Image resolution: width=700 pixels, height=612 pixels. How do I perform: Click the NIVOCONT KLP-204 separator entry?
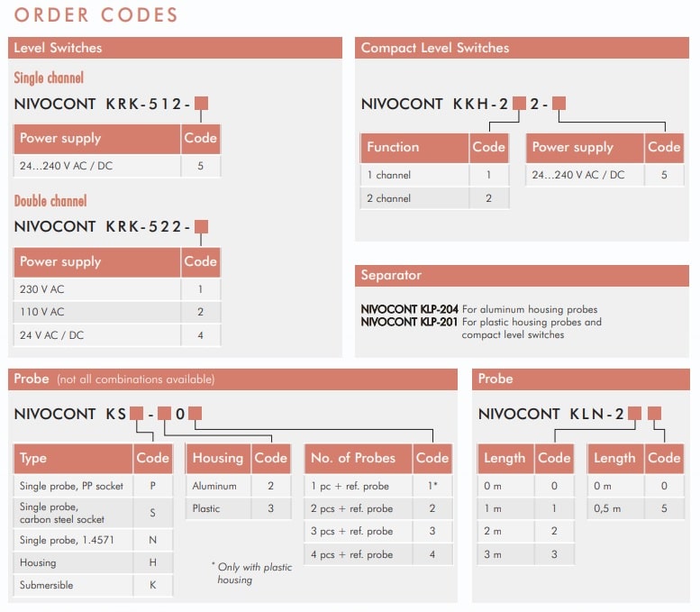(x=479, y=309)
